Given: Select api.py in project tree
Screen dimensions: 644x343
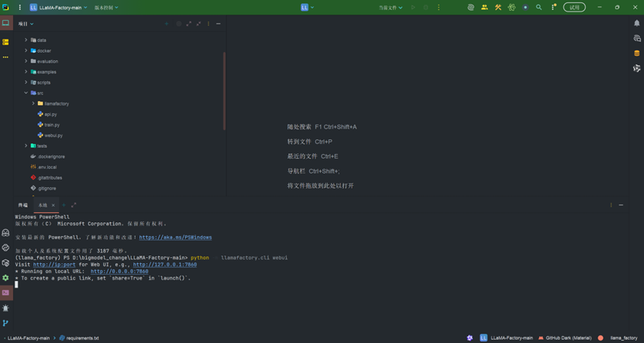Looking at the screenshot, I should (x=47, y=114).
